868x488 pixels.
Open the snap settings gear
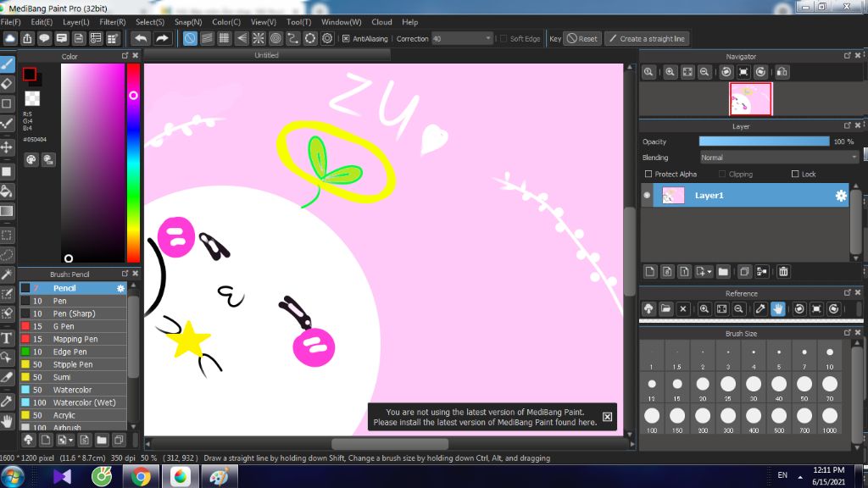(327, 39)
